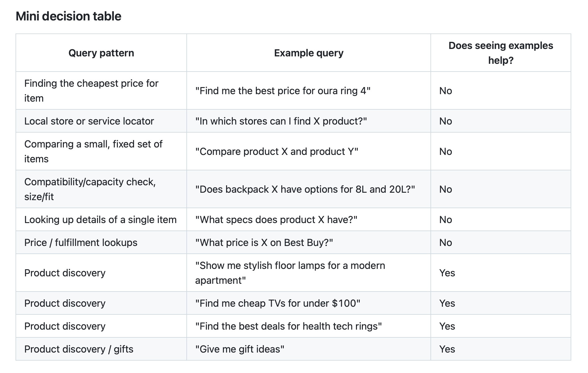
Task: Click the 'Yes' in the gift ideas row
Action: coord(447,349)
